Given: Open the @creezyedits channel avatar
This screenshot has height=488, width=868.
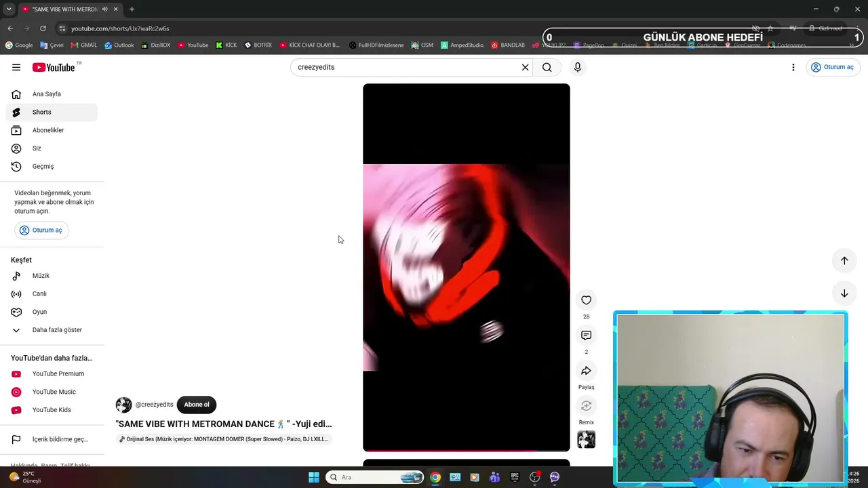Looking at the screenshot, I should [123, 405].
